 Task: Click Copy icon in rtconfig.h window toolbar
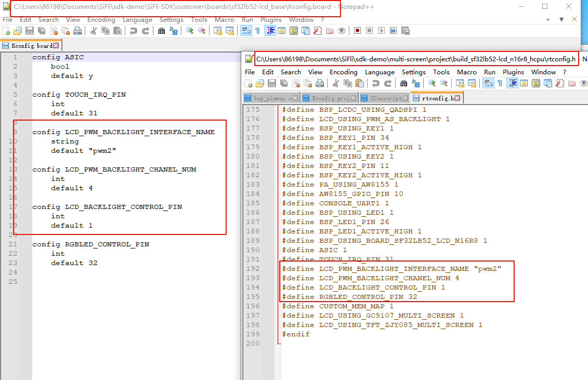348,83
